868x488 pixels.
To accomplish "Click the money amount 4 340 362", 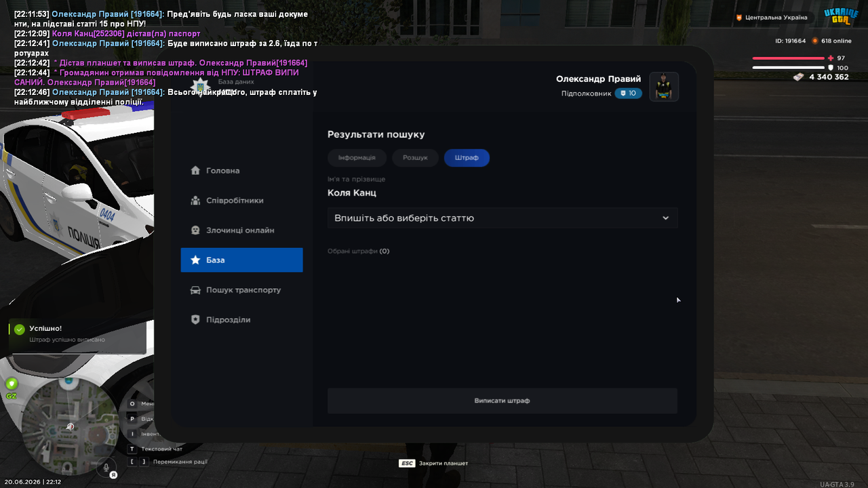I will 829,77.
